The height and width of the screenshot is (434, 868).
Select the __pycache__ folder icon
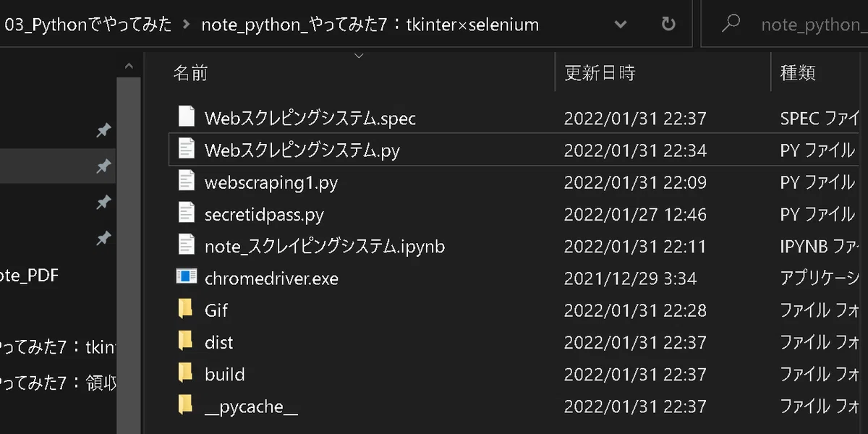186,406
